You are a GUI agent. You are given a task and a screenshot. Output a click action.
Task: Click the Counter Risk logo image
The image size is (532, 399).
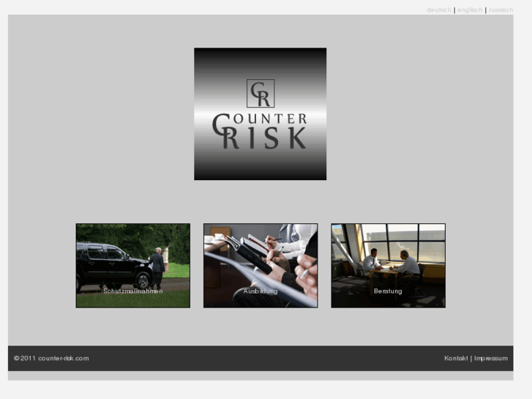[x=261, y=113]
